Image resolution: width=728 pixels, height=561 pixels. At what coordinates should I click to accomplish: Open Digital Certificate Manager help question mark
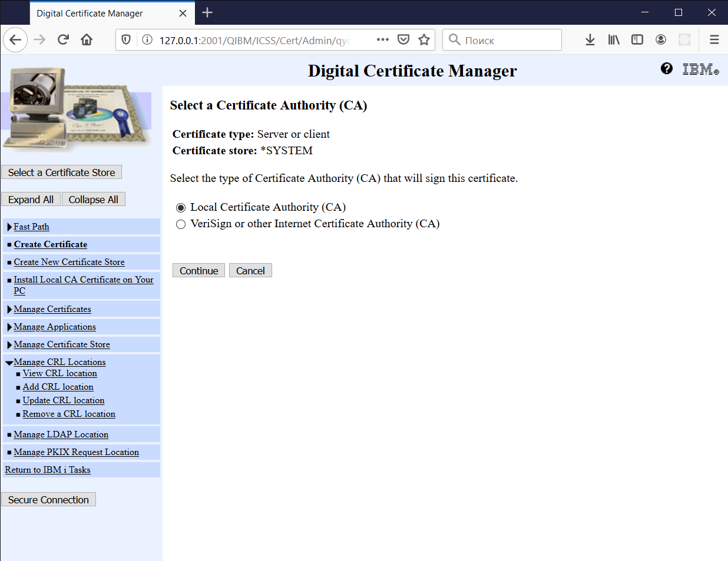point(667,68)
